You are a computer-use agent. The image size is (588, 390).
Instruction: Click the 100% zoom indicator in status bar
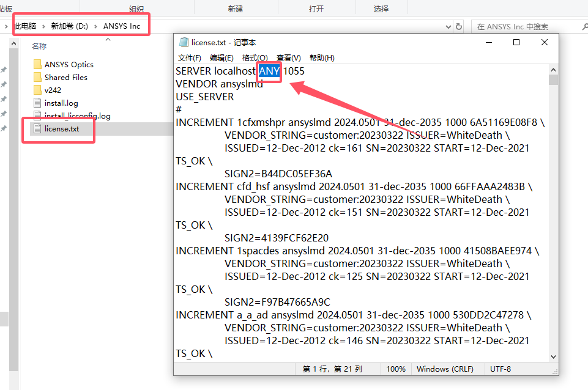[x=395, y=369]
